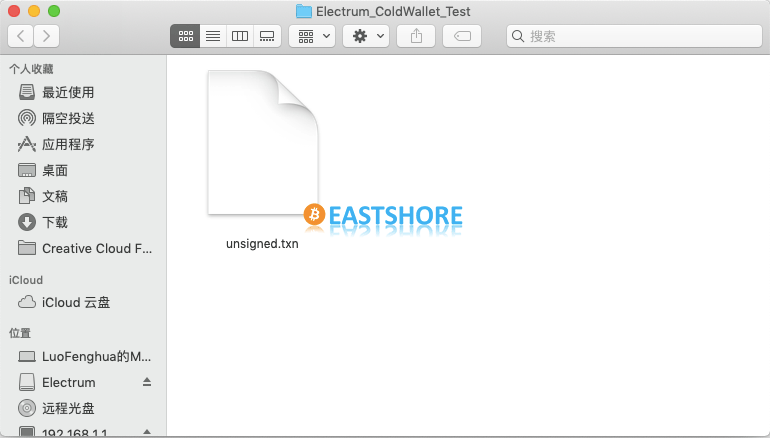Select LuoFenghua Mac in the sidebar
770x438 pixels.
pyautogui.click(x=83, y=356)
